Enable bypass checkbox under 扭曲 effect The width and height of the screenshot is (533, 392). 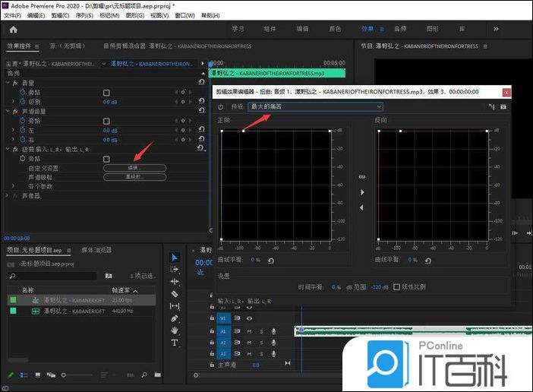tap(106, 159)
